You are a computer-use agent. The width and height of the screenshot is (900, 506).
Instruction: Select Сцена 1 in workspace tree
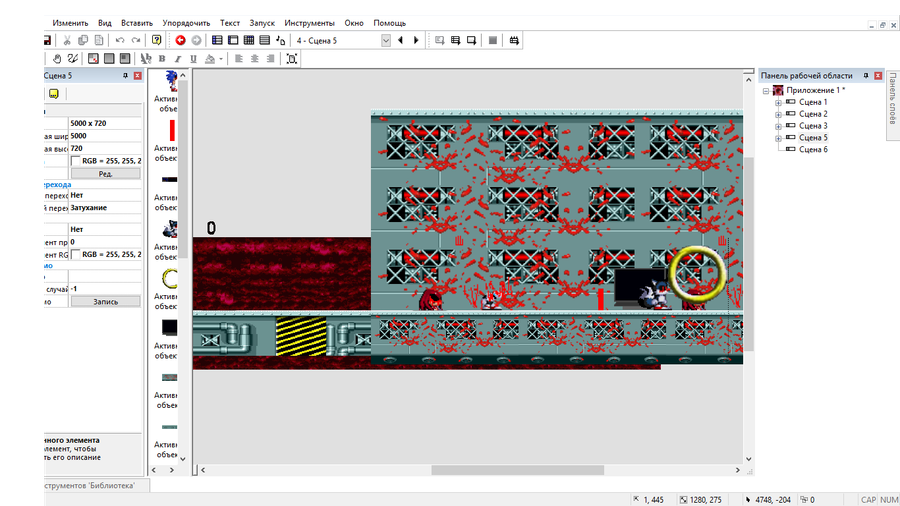(x=813, y=102)
